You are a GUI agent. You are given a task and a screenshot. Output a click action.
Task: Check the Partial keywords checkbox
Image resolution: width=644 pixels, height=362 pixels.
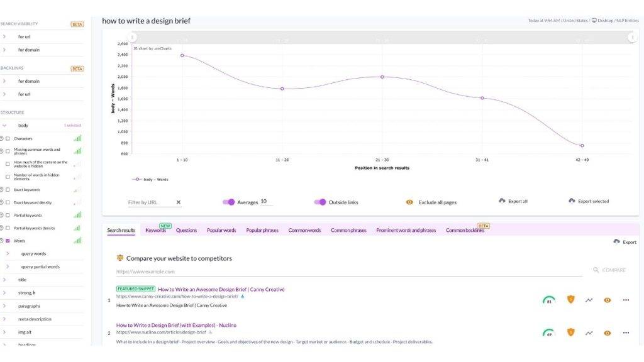[8, 215]
